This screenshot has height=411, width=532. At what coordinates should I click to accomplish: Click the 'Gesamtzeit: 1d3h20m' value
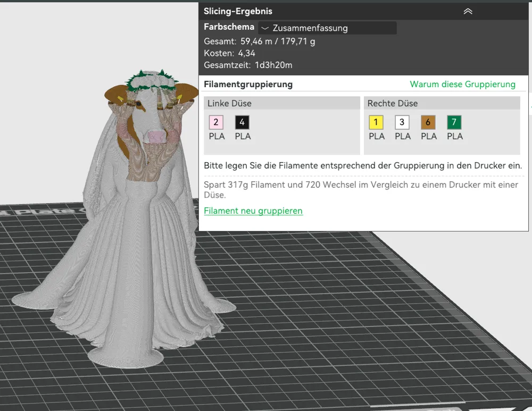(248, 65)
